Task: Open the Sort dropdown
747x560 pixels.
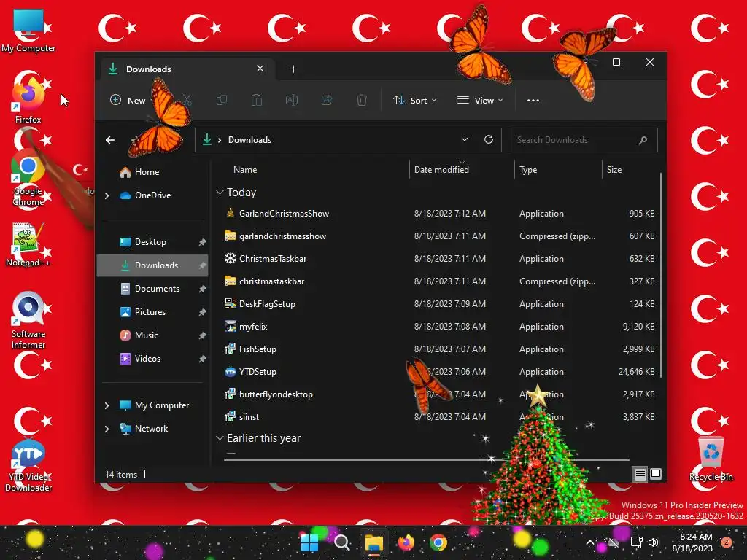Action: tap(414, 100)
